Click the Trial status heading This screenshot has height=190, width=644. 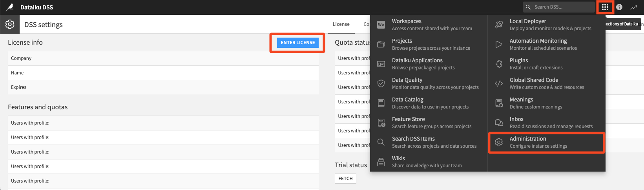pyautogui.click(x=351, y=165)
